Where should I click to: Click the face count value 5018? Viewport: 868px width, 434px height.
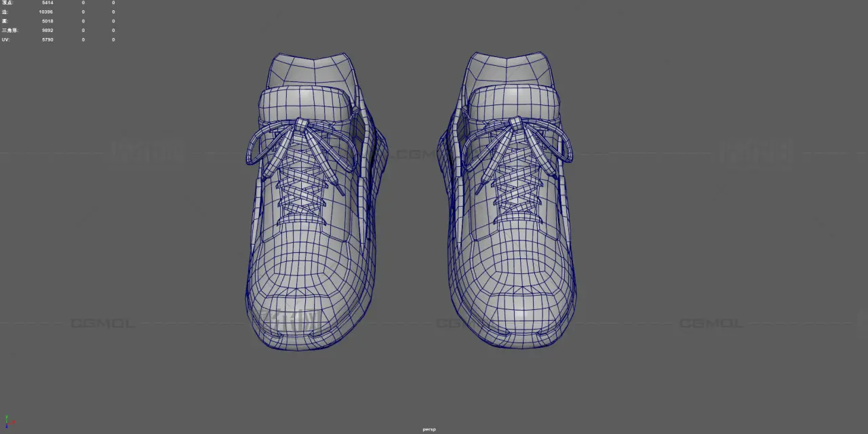(x=47, y=21)
